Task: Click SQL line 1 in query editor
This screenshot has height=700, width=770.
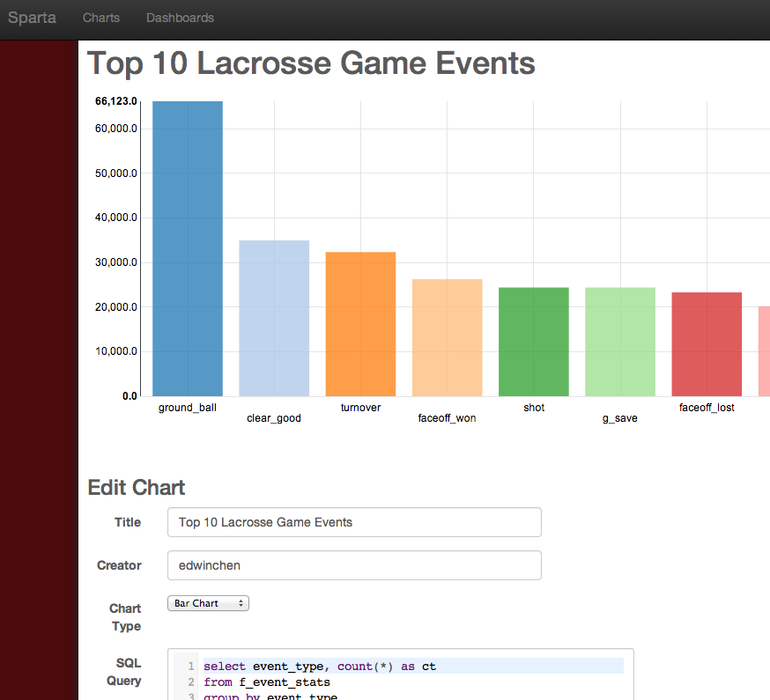Action: pyautogui.click(x=413, y=667)
